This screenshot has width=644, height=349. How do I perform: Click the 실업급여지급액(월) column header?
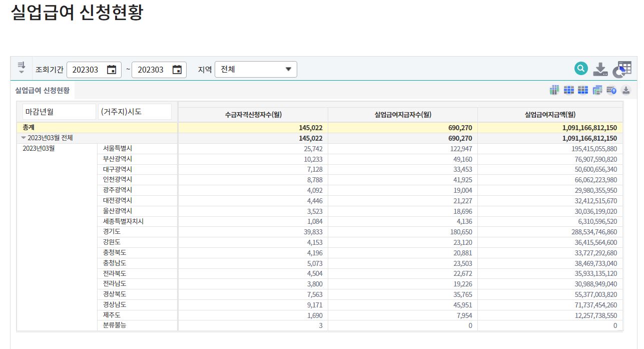click(x=550, y=115)
